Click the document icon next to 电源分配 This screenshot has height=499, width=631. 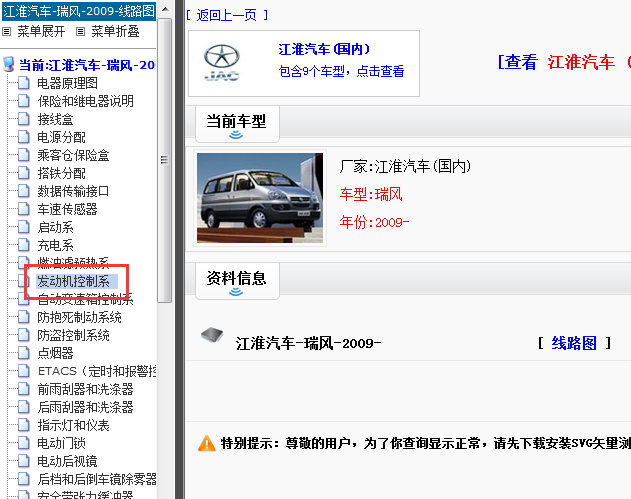[x=24, y=137]
